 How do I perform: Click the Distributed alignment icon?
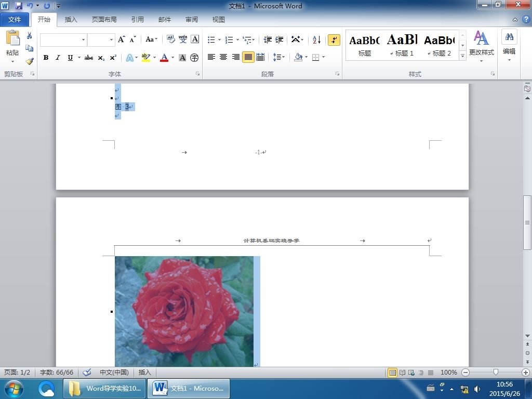[x=260, y=57]
